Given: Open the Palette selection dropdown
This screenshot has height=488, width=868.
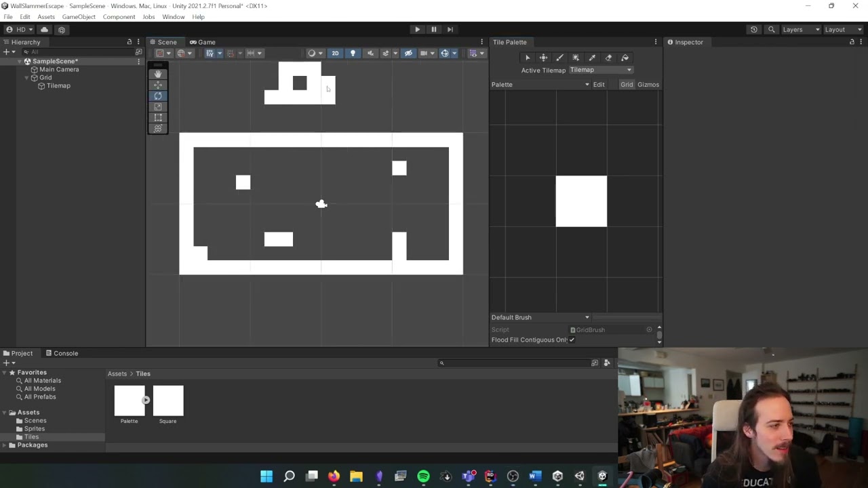Looking at the screenshot, I should click(540, 85).
